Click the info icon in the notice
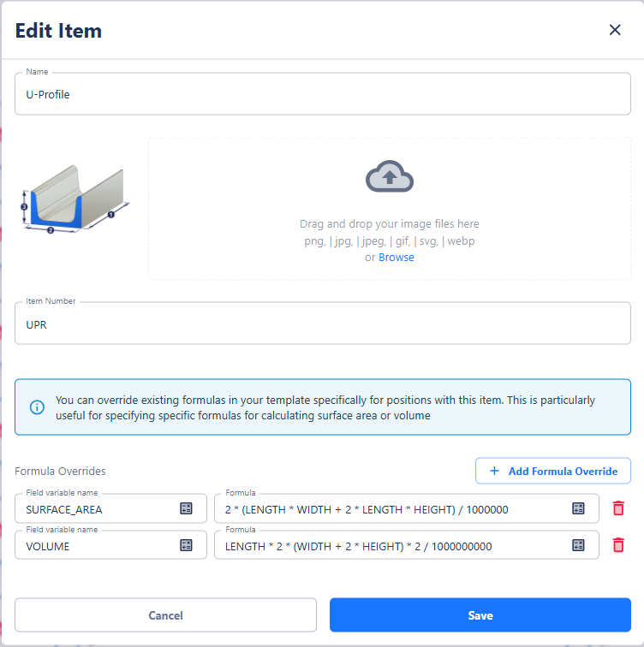 tap(37, 407)
